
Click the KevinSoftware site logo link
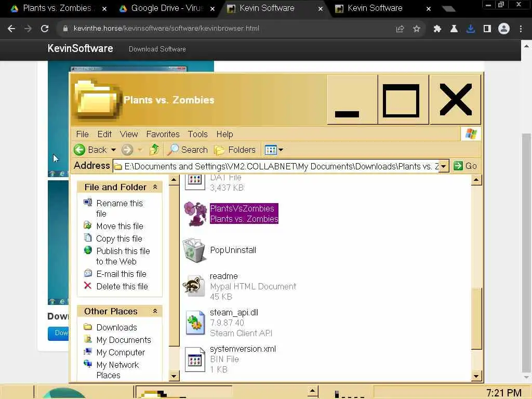[x=81, y=48]
